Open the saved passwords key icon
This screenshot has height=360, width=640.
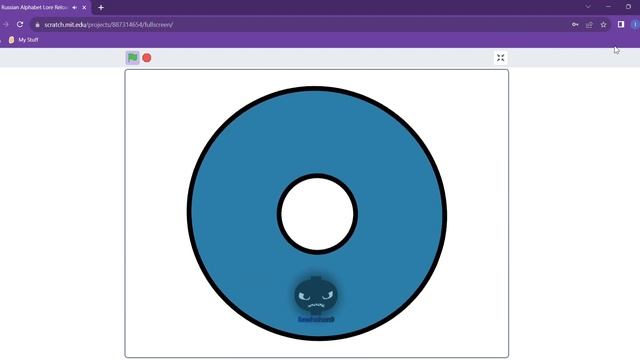click(575, 25)
